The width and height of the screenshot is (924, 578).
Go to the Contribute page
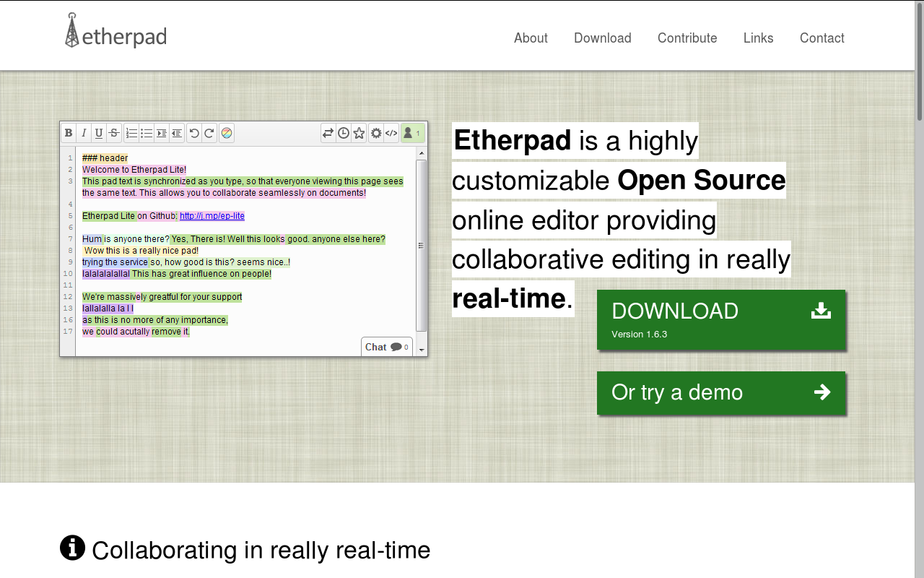pos(687,38)
